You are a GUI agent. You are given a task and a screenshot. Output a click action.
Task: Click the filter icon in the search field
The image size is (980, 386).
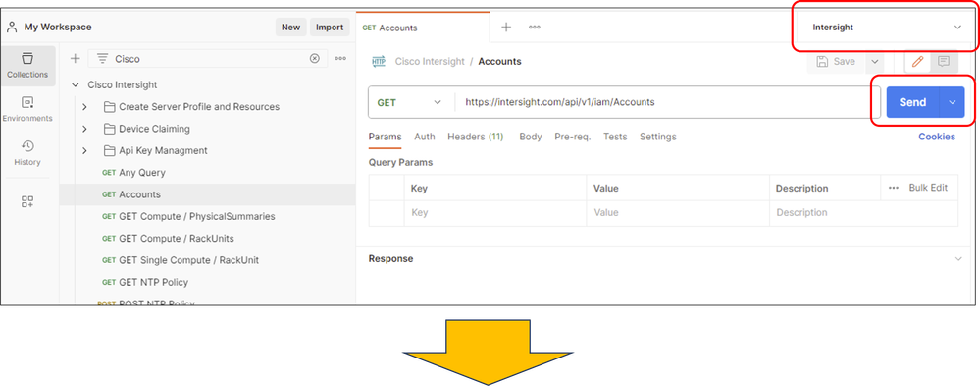click(x=102, y=58)
